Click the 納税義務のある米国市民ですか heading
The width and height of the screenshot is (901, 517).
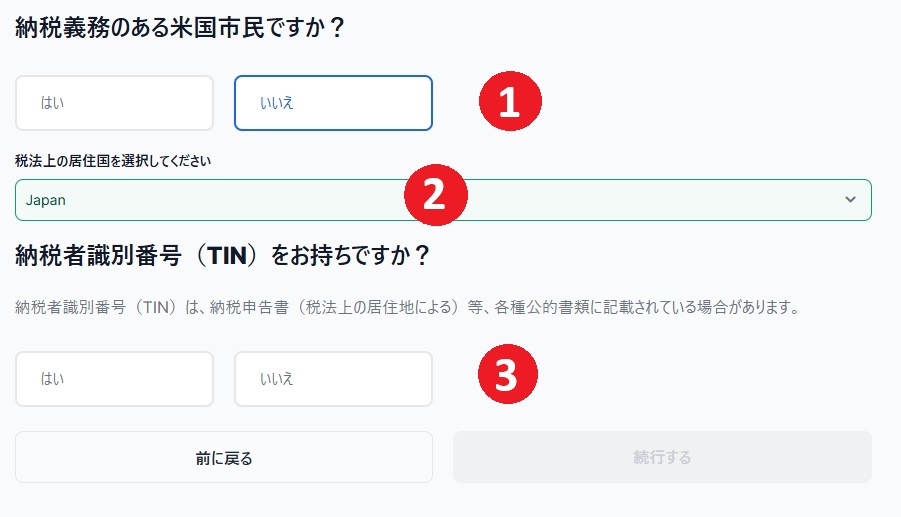point(179,28)
